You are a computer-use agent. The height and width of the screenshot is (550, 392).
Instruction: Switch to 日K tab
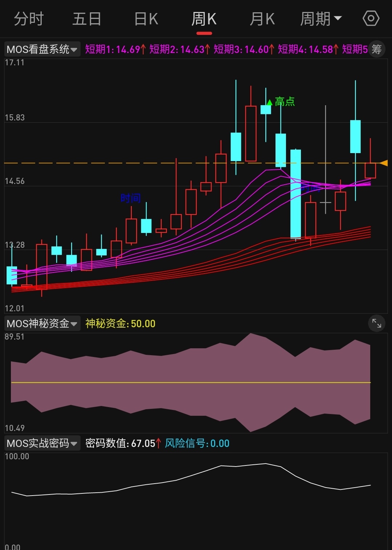(x=146, y=19)
